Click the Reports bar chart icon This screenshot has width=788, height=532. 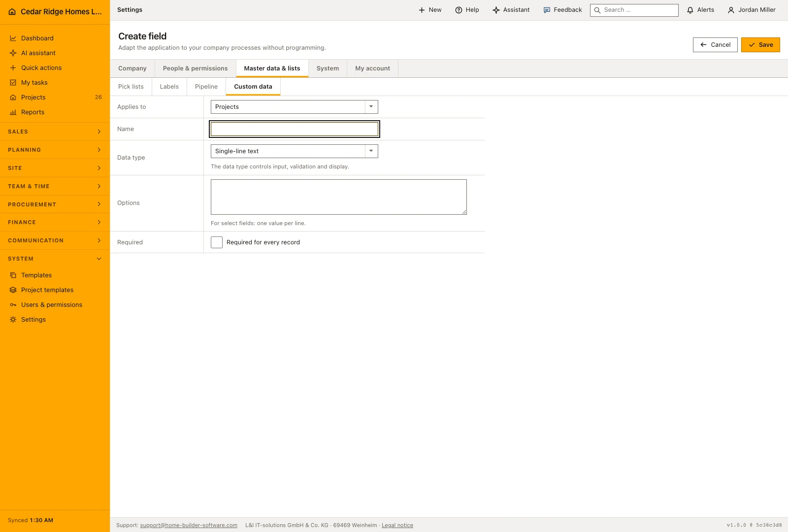[x=13, y=112]
